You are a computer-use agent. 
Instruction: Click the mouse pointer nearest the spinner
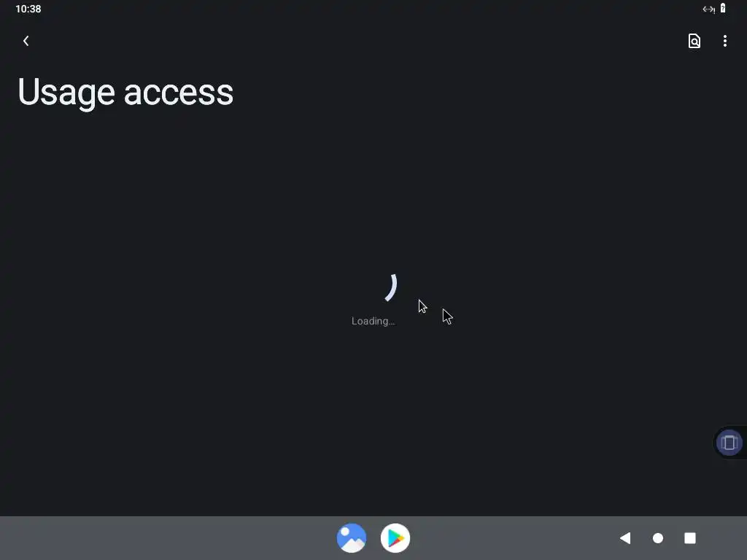coord(422,306)
